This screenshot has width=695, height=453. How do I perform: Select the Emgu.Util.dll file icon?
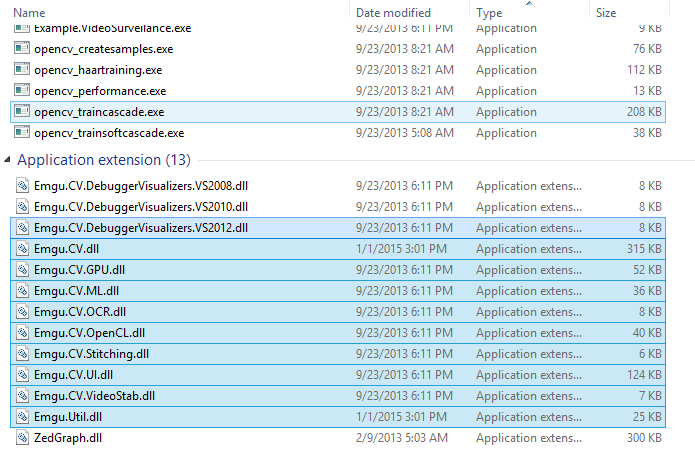coord(23,416)
